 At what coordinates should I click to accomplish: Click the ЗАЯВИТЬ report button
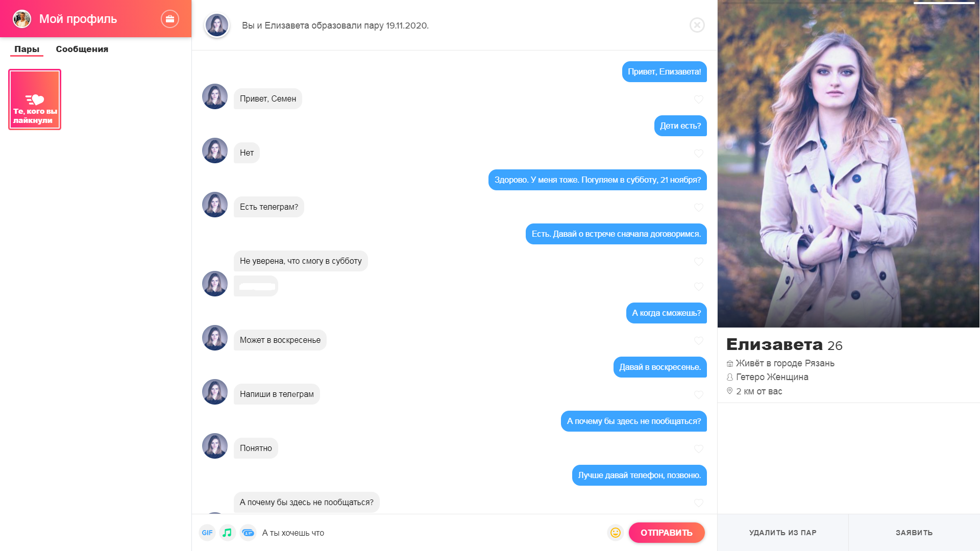coord(914,533)
